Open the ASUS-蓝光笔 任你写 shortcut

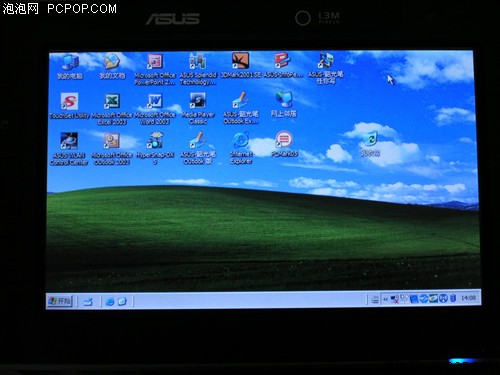click(x=326, y=68)
